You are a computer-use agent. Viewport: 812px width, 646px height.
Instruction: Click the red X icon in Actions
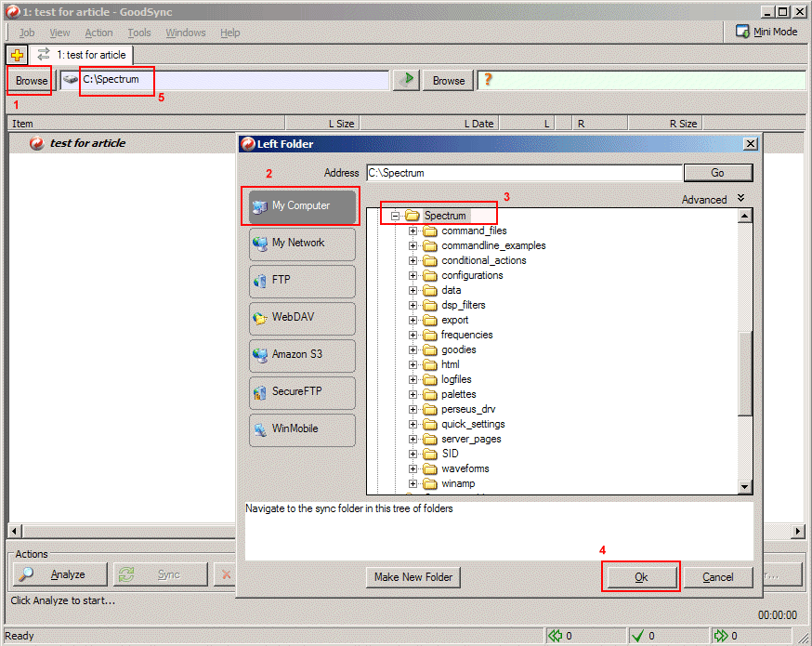(x=227, y=574)
